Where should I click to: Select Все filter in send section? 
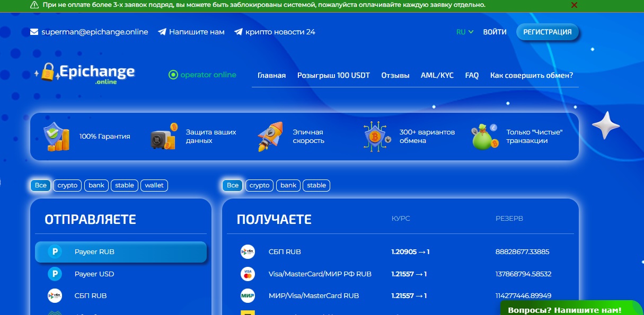click(x=41, y=185)
